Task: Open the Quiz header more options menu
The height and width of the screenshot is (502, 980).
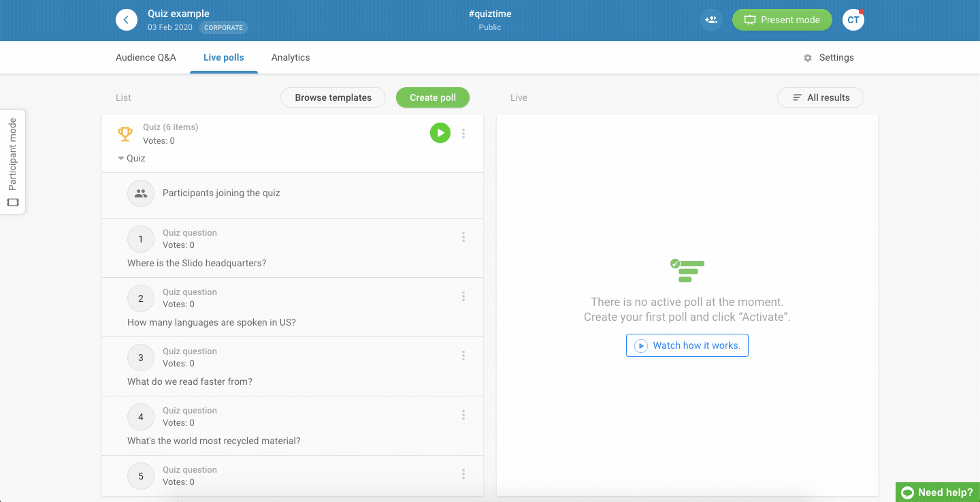Action: (x=463, y=134)
